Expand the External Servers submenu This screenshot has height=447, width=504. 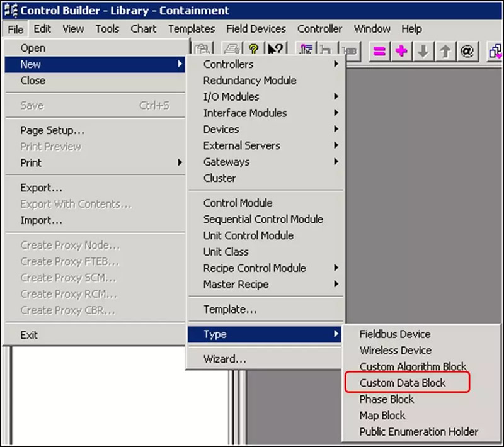pos(336,145)
